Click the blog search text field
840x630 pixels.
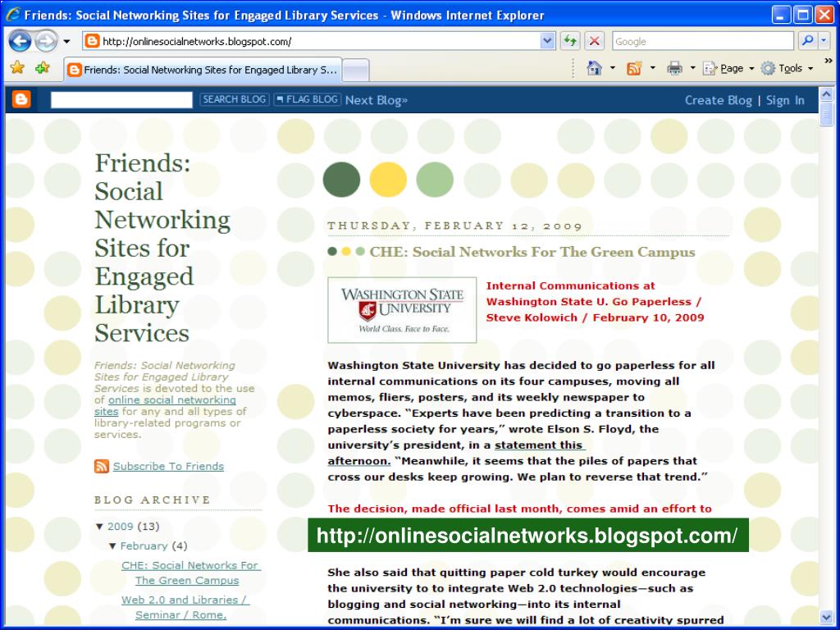pos(121,99)
